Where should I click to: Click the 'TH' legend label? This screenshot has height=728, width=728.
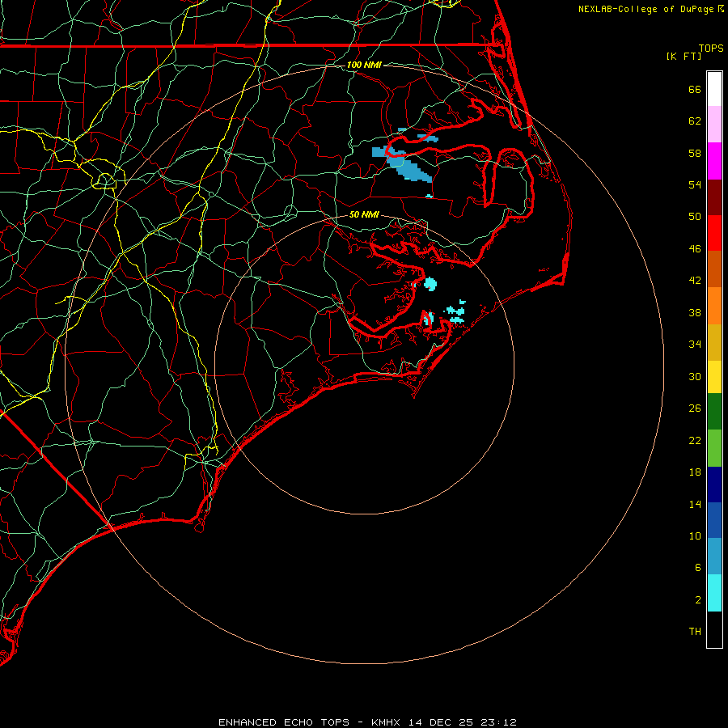(x=695, y=631)
